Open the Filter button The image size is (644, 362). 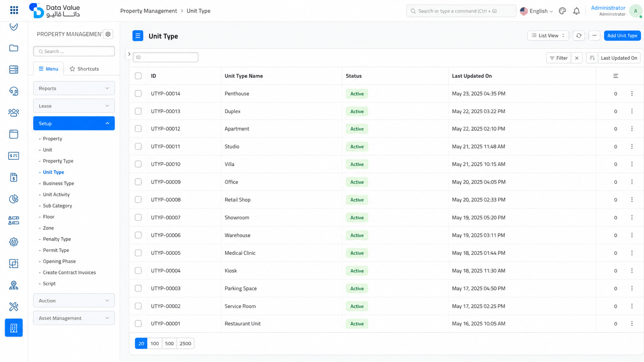click(558, 58)
